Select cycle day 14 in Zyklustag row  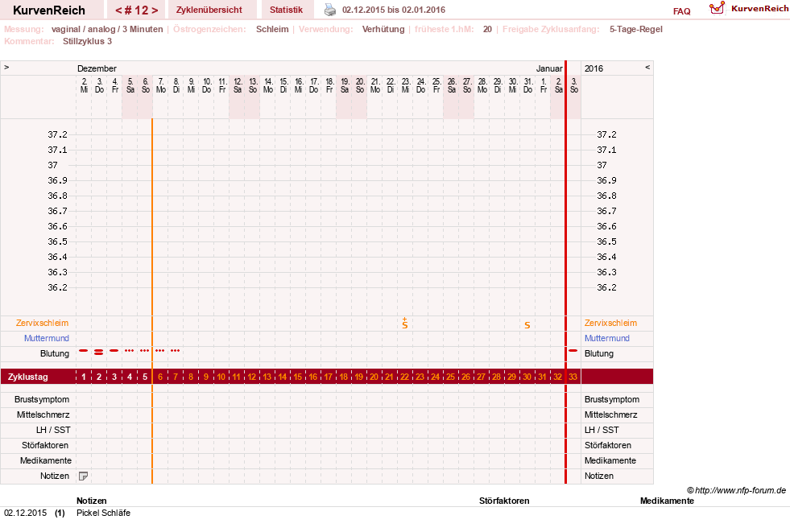tap(283, 377)
